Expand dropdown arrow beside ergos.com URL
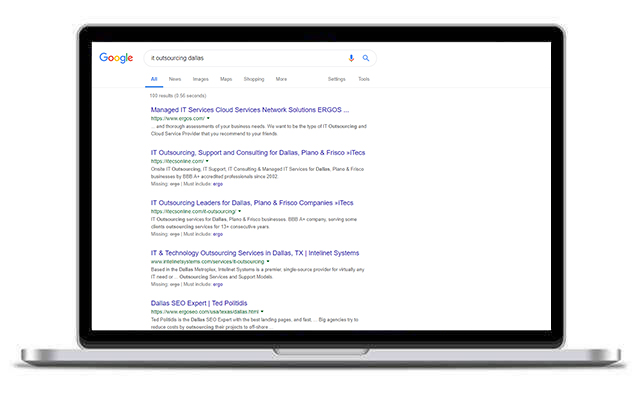The image size is (640, 397). click(x=208, y=118)
